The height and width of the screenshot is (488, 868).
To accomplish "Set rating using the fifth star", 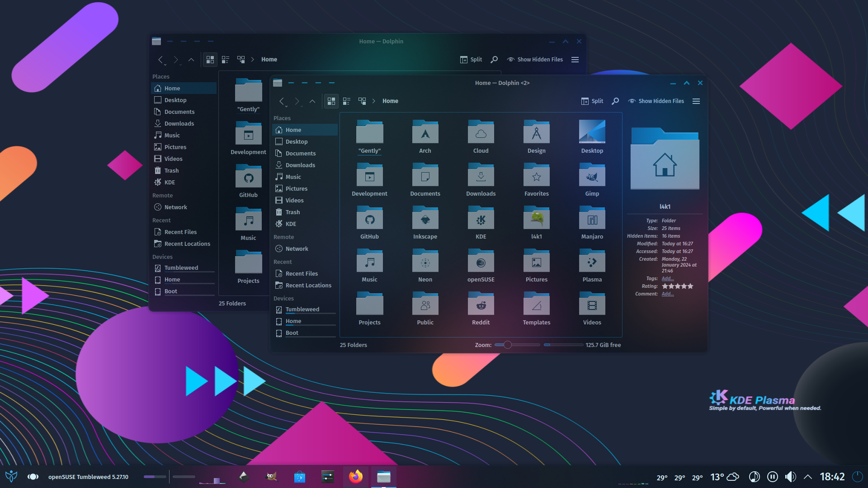I will (x=690, y=286).
